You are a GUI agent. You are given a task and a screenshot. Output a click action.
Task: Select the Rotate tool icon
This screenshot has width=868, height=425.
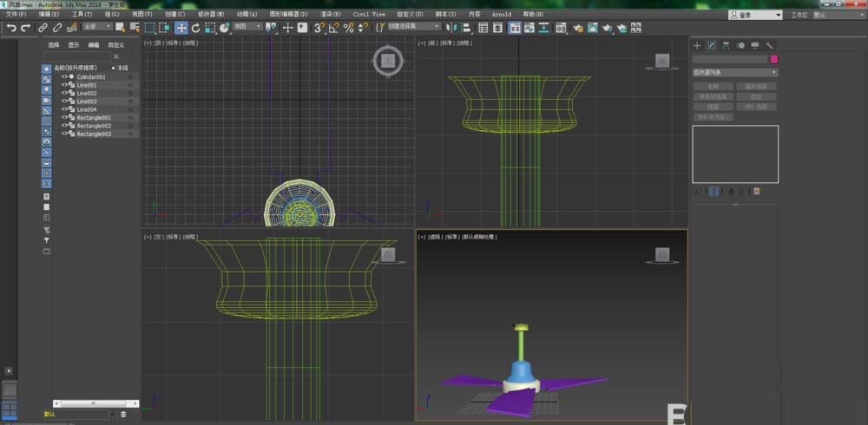195,28
